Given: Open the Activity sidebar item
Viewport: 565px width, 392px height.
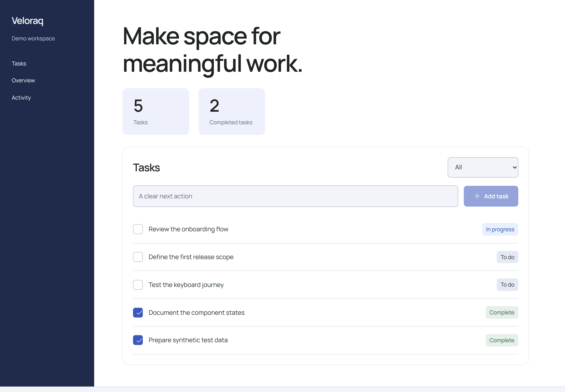Looking at the screenshot, I should [21, 97].
